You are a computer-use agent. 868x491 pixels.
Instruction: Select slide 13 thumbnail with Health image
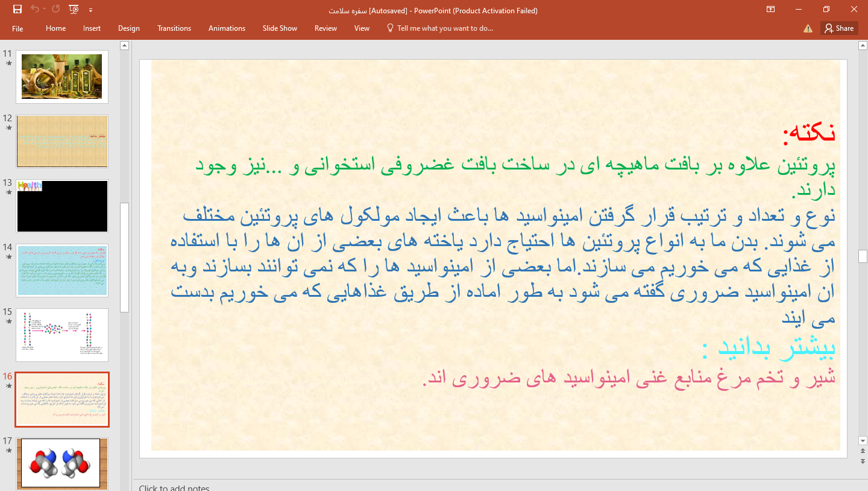click(x=62, y=206)
